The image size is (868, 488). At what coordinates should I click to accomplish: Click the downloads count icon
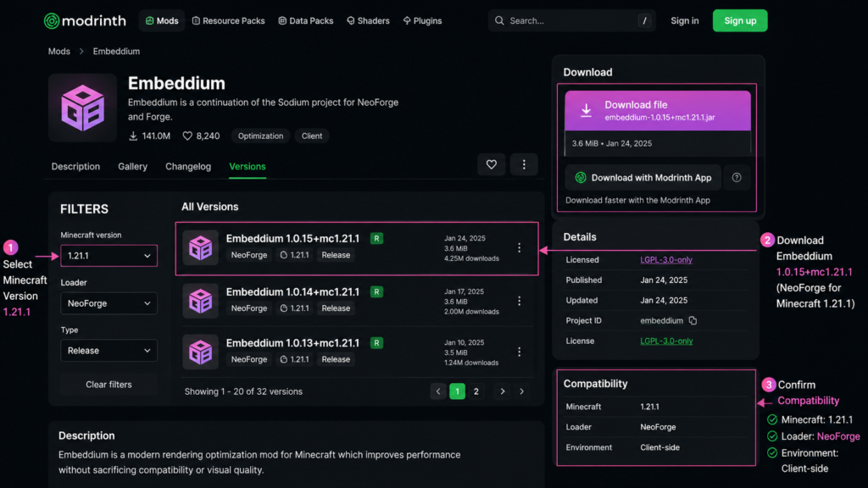(x=133, y=136)
